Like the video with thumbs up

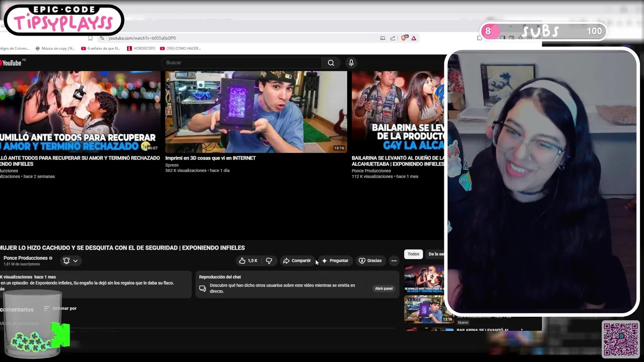coord(248,260)
